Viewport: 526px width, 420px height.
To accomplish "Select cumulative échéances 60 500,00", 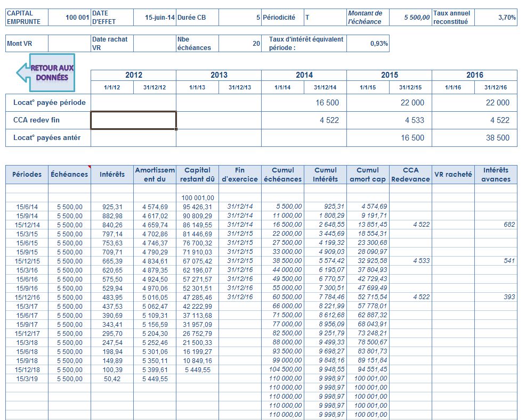I will coord(283,297).
